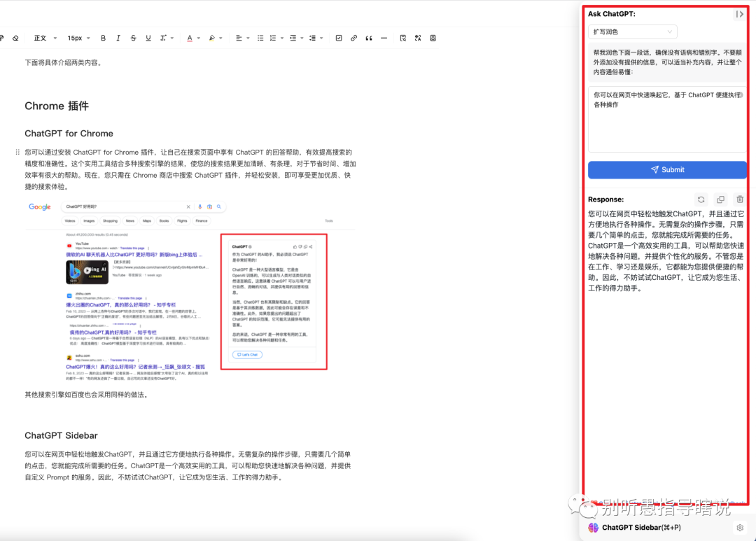Open the font color picker
This screenshot has width=756, height=541.
pos(192,38)
